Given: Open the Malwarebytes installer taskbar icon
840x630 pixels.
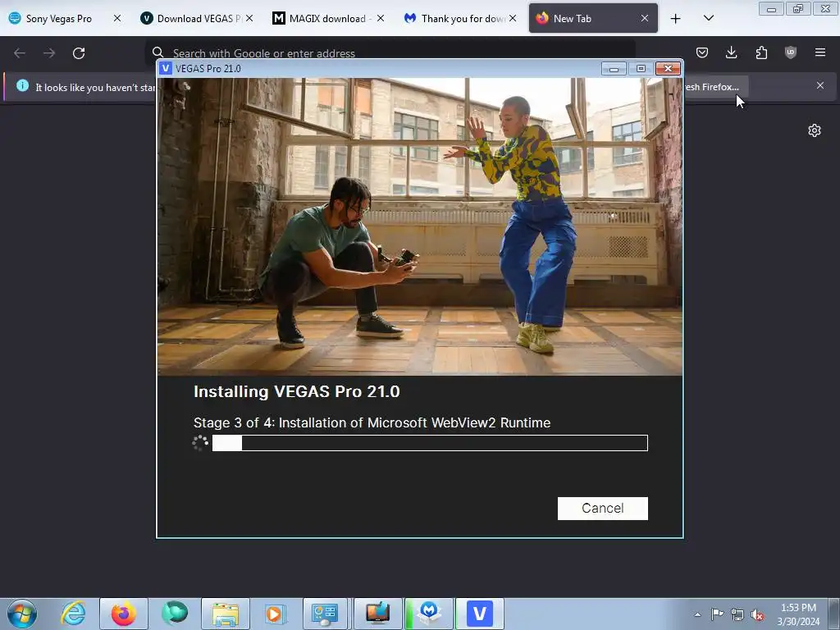Looking at the screenshot, I should [x=428, y=614].
